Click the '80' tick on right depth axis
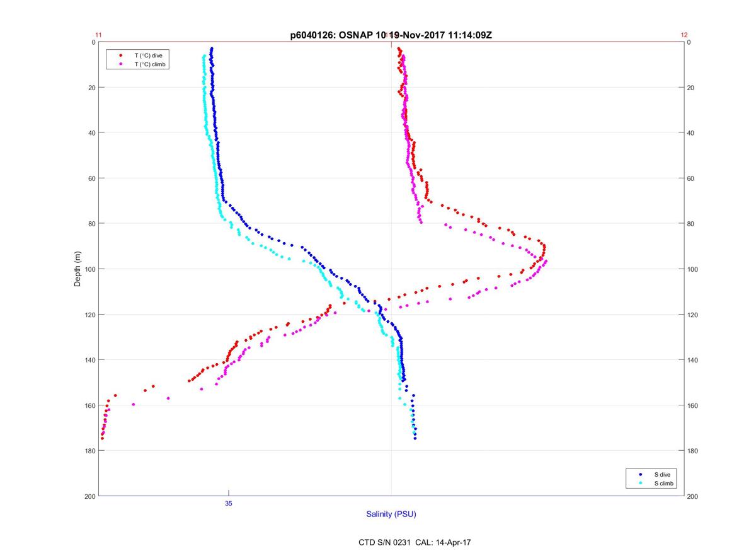The image size is (756, 558). click(691, 224)
